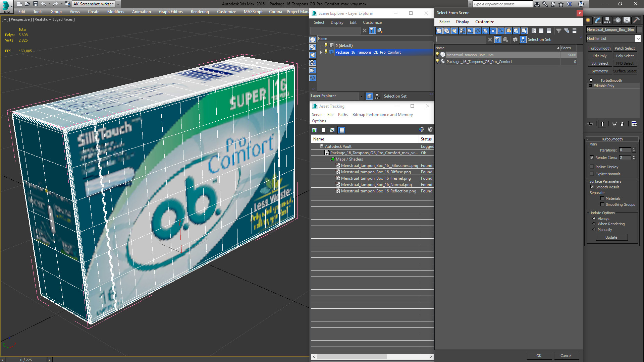Enable Isoline Display checkbox
This screenshot has width=644, height=362.
tap(592, 167)
